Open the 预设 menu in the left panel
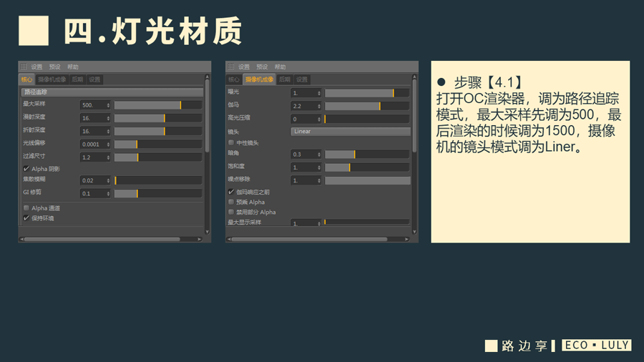 (x=55, y=67)
